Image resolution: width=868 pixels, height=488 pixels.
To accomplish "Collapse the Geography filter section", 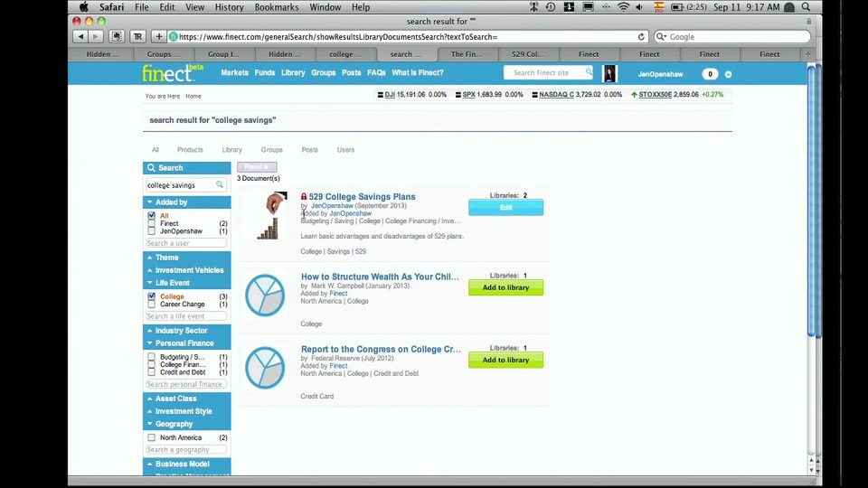I will point(186,424).
